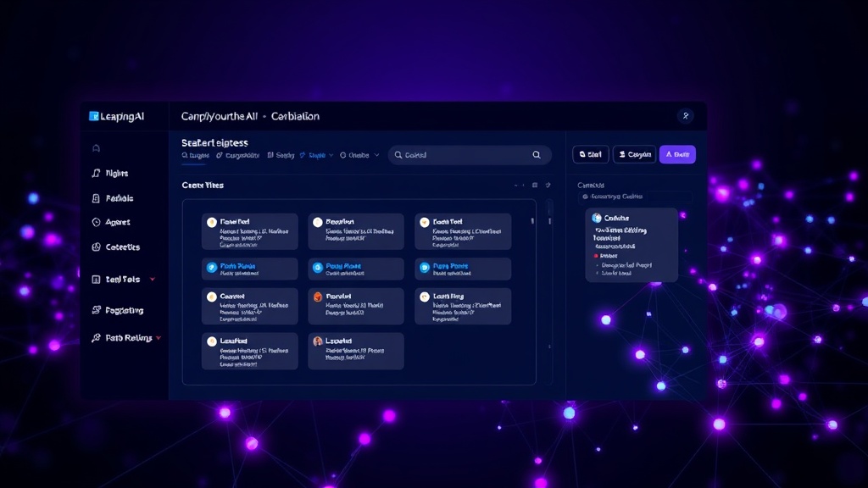This screenshot has width=868, height=488.
Task: Switch to the Seaty tab
Action: click(x=281, y=156)
